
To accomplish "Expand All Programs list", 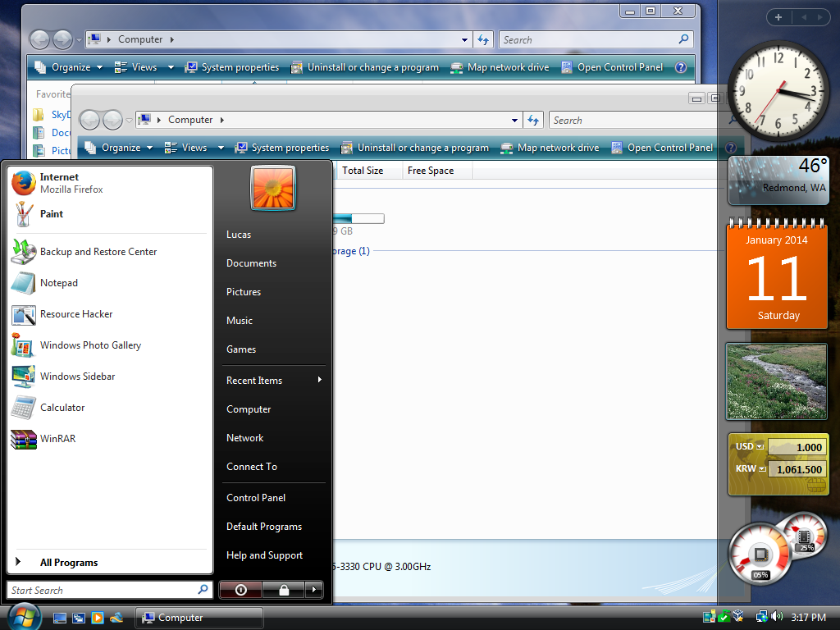I will (111, 563).
